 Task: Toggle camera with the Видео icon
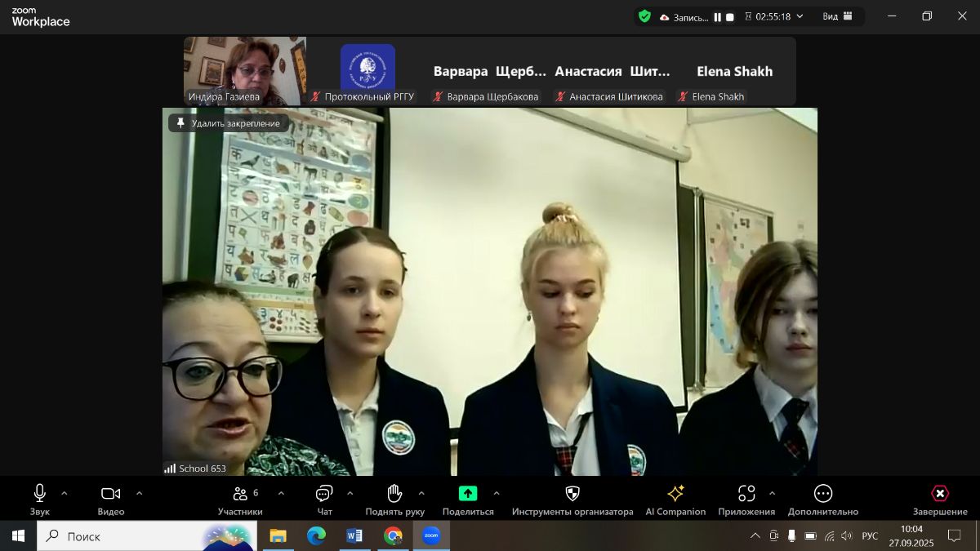coord(110,493)
